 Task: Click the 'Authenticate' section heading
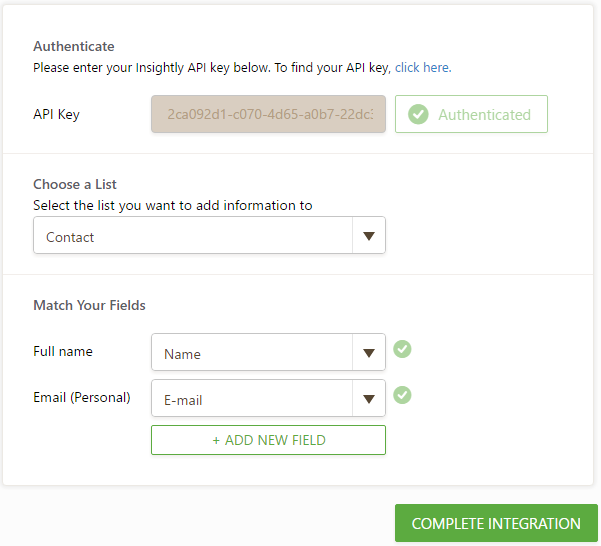pos(74,46)
